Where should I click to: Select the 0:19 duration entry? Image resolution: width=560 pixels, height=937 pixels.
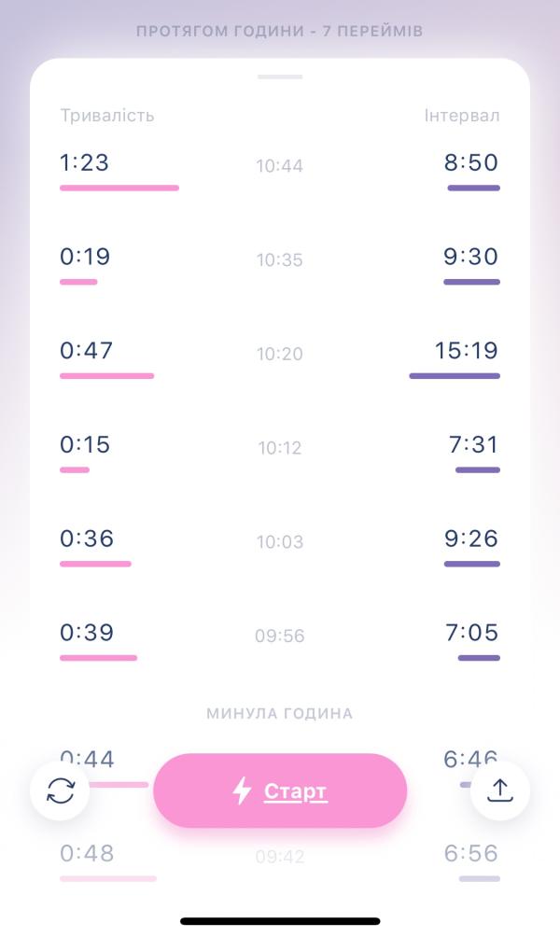click(85, 257)
